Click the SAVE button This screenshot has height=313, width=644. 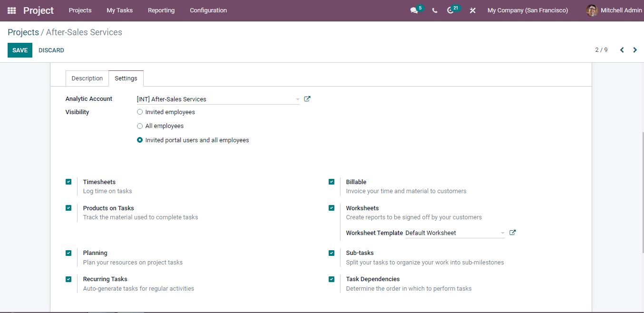pos(20,50)
